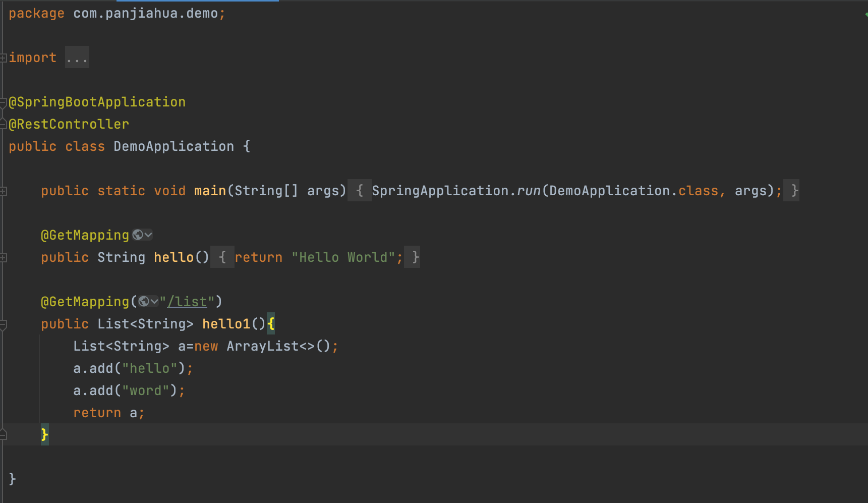Image resolution: width=868 pixels, height=503 pixels.
Task: Place the cursor on the package declaration line
Action: tap(116, 13)
